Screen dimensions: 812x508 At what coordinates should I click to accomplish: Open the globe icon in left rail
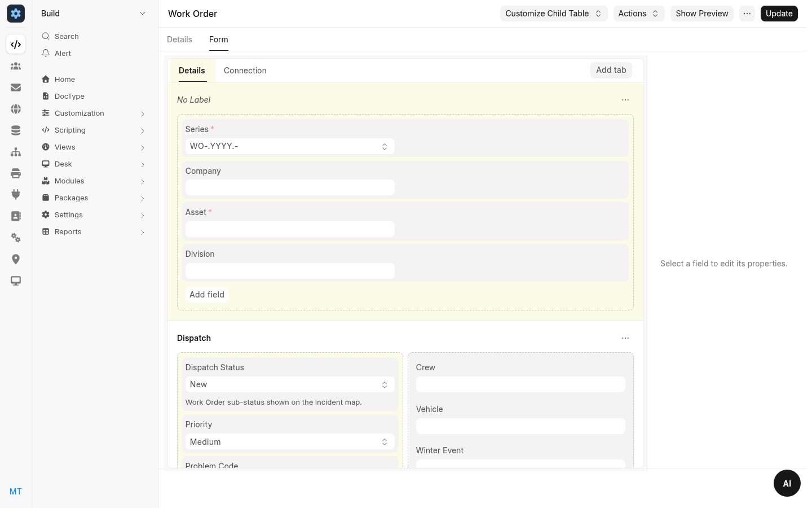[16, 109]
